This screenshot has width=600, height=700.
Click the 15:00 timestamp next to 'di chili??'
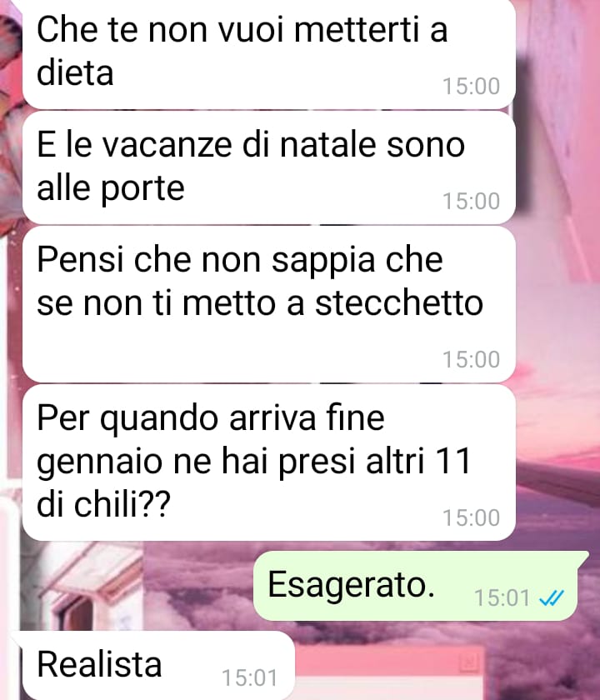(x=471, y=517)
